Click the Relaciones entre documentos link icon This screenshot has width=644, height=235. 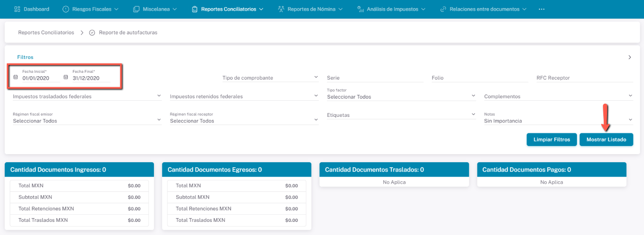[443, 9]
